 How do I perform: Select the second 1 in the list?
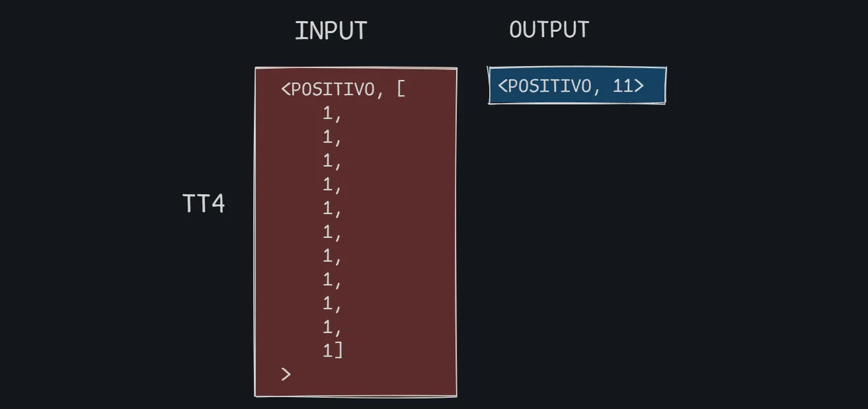[x=327, y=137]
